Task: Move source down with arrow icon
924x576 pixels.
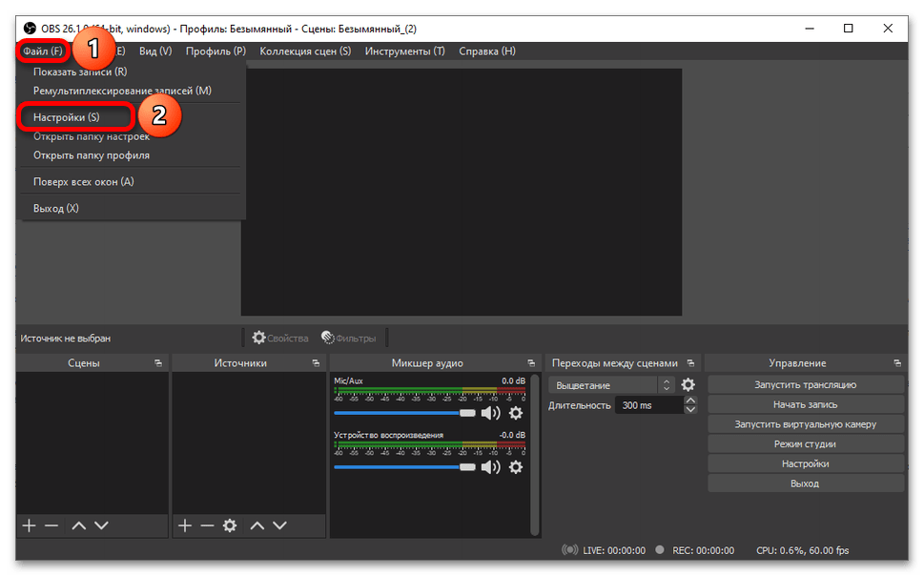Action: (x=280, y=525)
